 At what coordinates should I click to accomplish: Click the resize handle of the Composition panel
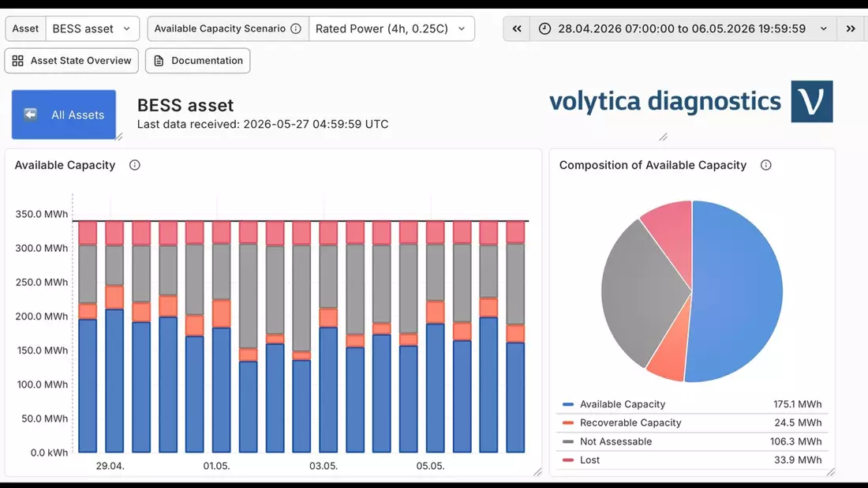pyautogui.click(x=830, y=472)
